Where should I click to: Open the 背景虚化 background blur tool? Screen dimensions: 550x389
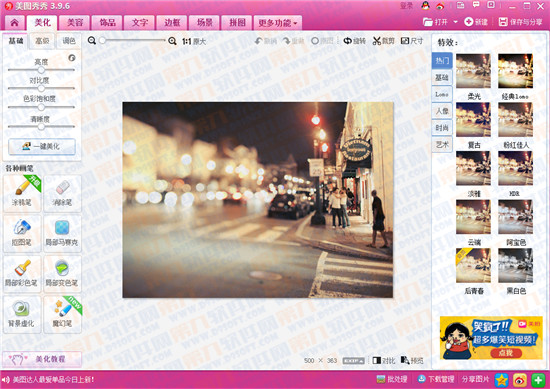(23, 314)
